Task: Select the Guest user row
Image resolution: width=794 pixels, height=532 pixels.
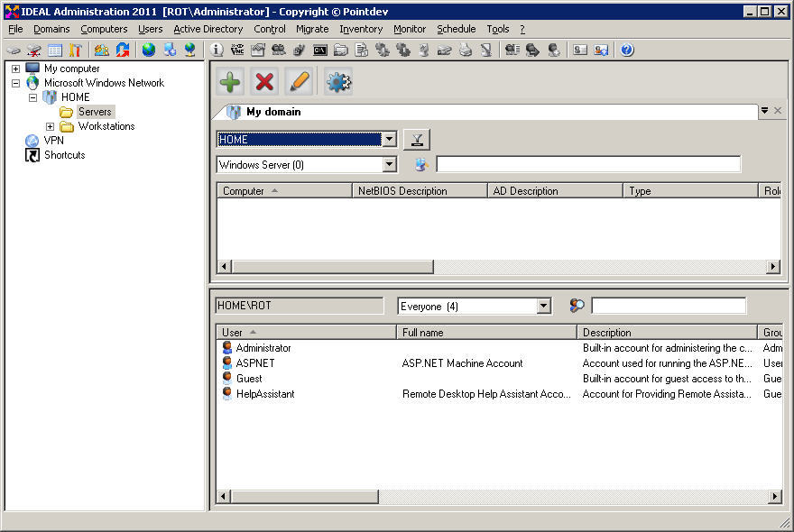Action: pyautogui.click(x=499, y=379)
